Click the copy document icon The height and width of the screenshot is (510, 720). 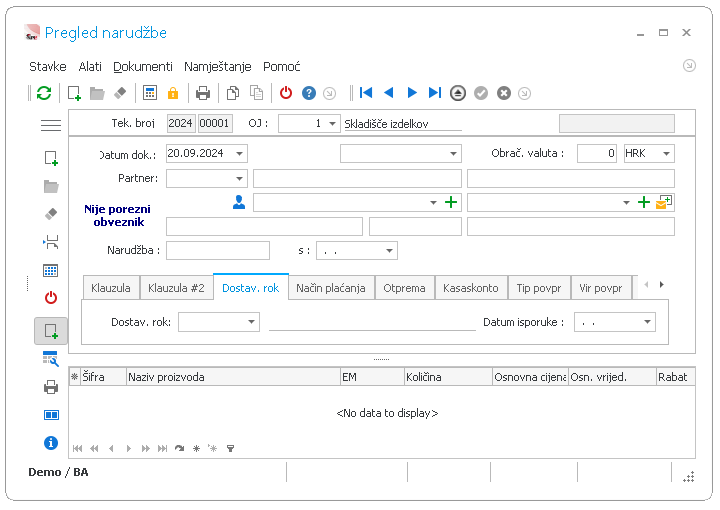pos(233,93)
